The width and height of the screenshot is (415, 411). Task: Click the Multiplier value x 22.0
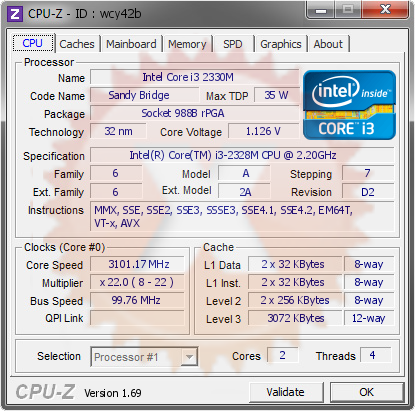137,282
